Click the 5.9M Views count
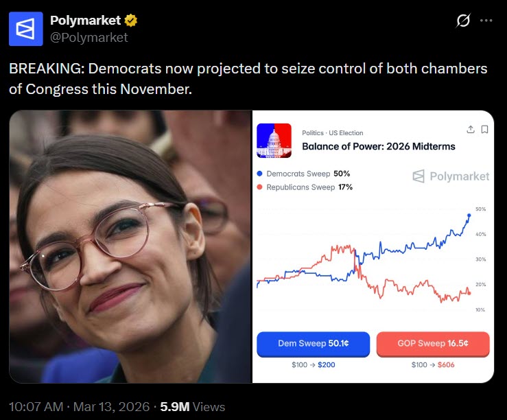507x420 pixels. pyautogui.click(x=192, y=406)
